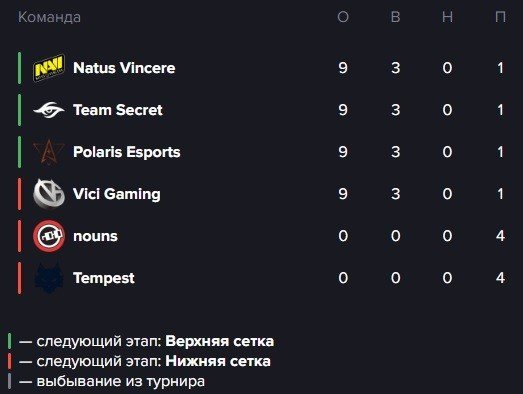This screenshot has width=523, height=394.
Task: Click the Team Secret eye logo
Action: click(49, 110)
